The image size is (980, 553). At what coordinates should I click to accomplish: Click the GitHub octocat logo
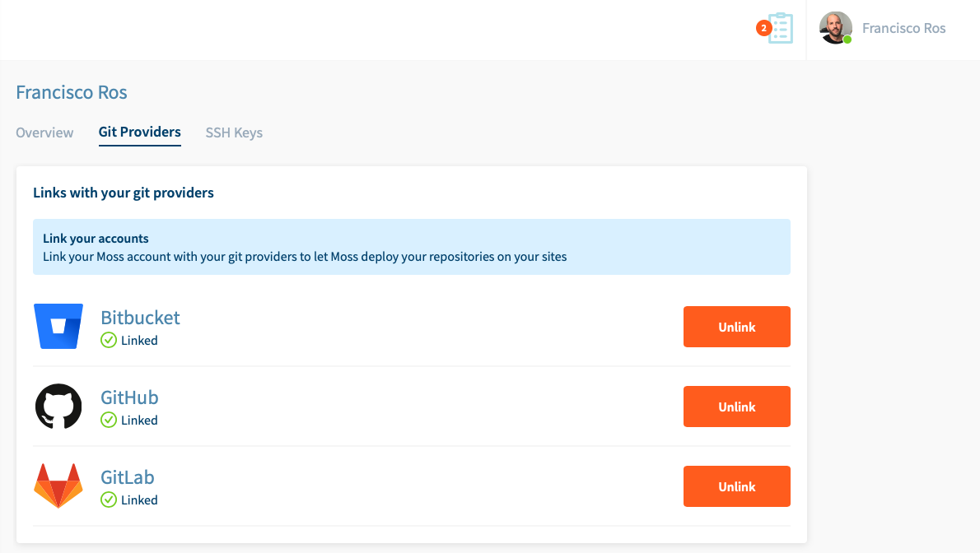58,407
